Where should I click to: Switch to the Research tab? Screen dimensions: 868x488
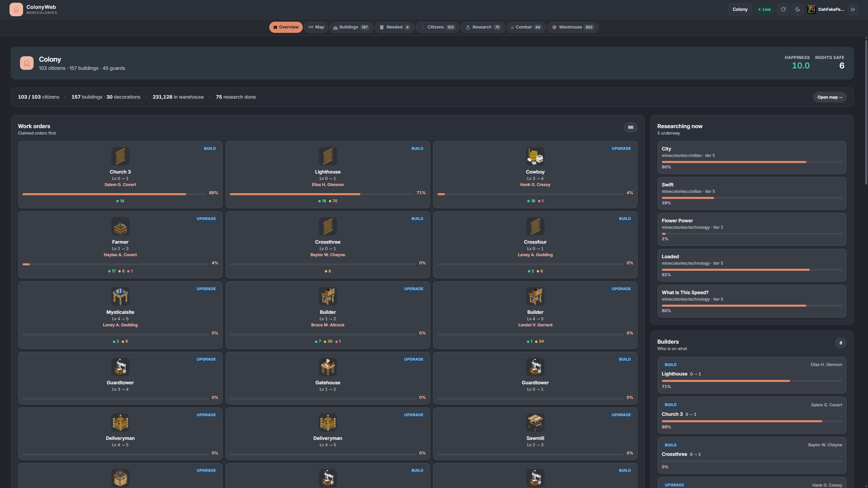point(483,27)
